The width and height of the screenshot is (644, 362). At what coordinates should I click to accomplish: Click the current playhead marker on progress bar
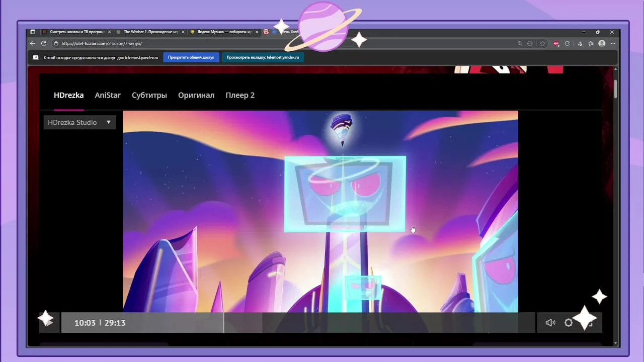224,323
